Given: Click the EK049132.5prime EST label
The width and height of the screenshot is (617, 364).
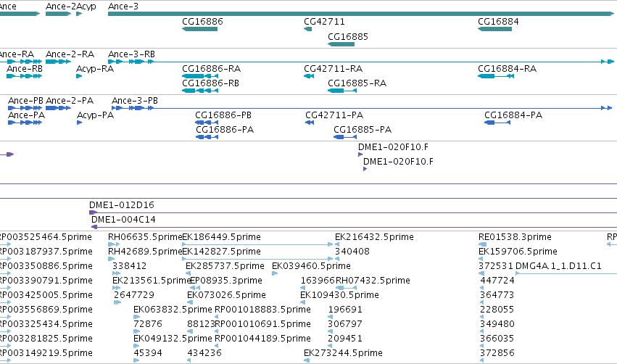Looking at the screenshot, I should [x=173, y=339].
